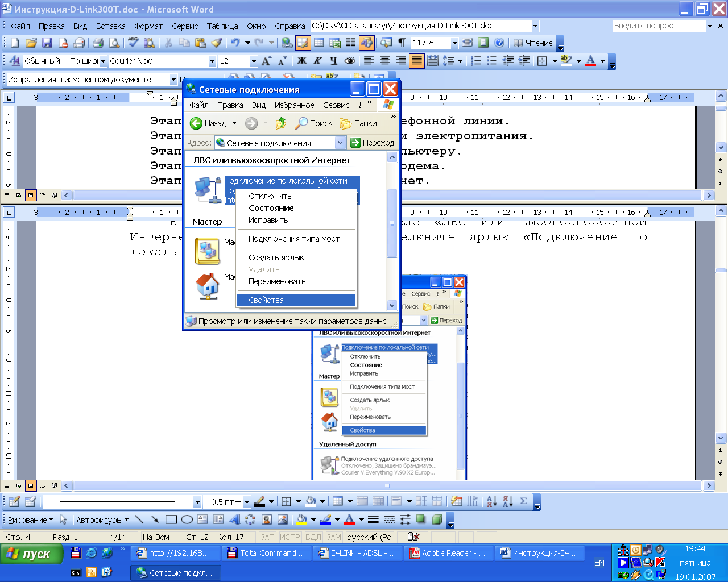The width and height of the screenshot is (728, 582).
Task: Select the Oval tool on Drawing toolbar
Action: point(187,519)
